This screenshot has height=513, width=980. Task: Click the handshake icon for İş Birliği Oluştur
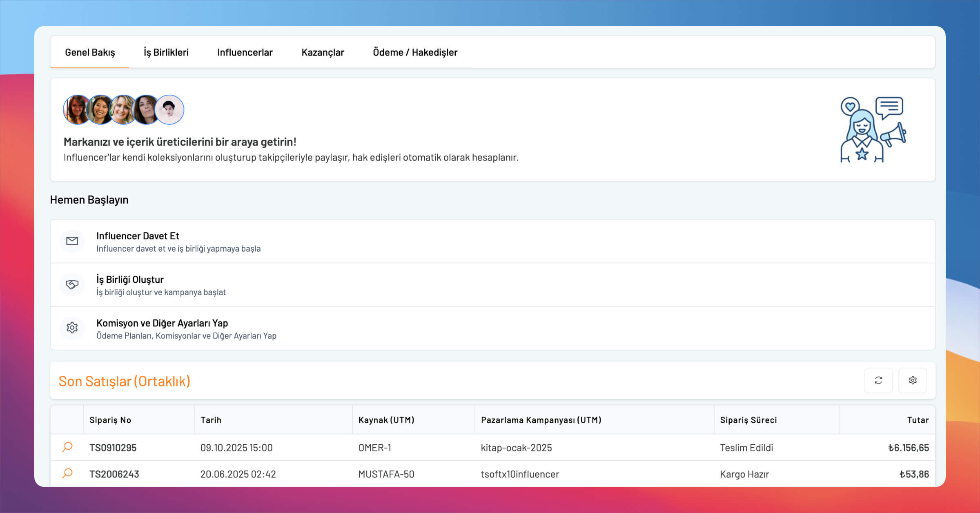[72, 285]
